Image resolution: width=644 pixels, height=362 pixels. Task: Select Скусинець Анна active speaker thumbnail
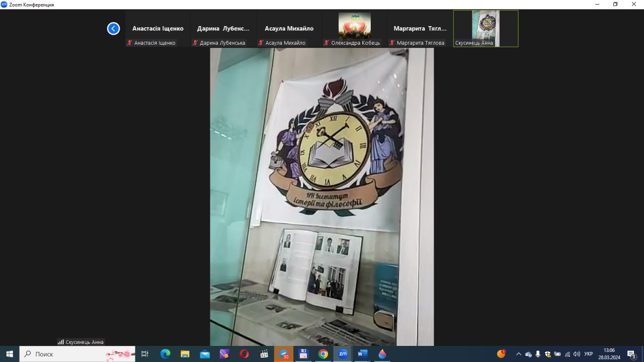click(486, 29)
